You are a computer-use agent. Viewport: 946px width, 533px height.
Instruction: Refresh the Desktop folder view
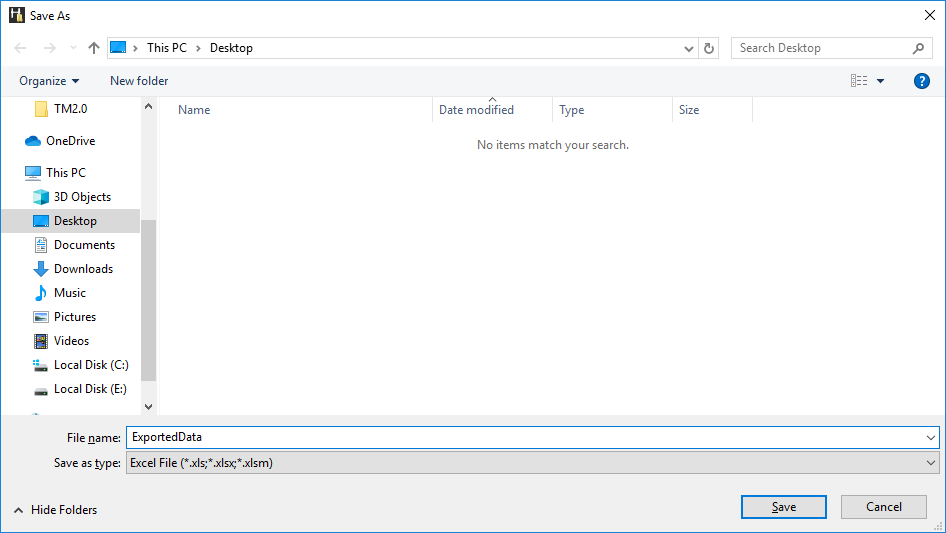coord(710,48)
